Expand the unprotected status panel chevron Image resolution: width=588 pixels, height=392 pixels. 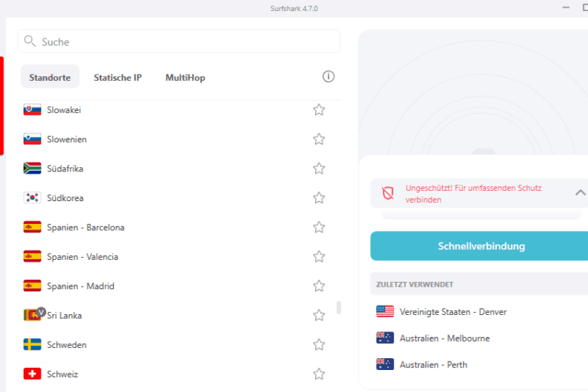coord(580,192)
